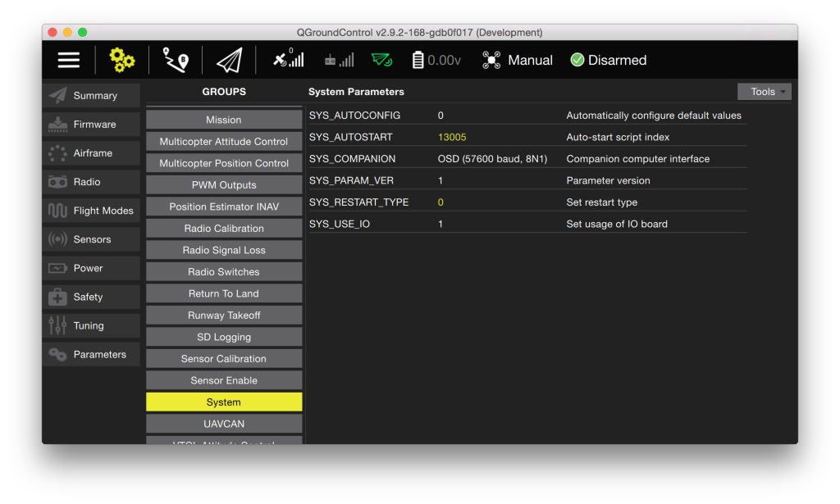Click the quadcopter flight mode icon
The height and width of the screenshot is (504, 840).
tap(491, 60)
